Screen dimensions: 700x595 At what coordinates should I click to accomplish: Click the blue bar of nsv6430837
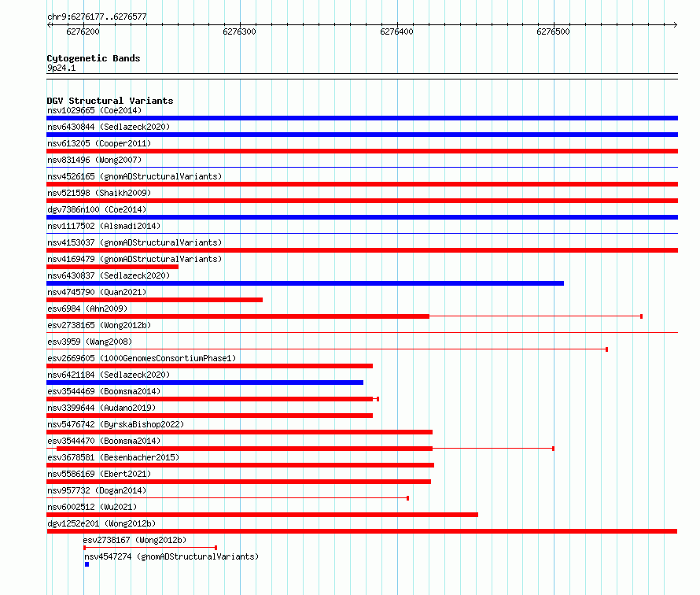[305, 283]
